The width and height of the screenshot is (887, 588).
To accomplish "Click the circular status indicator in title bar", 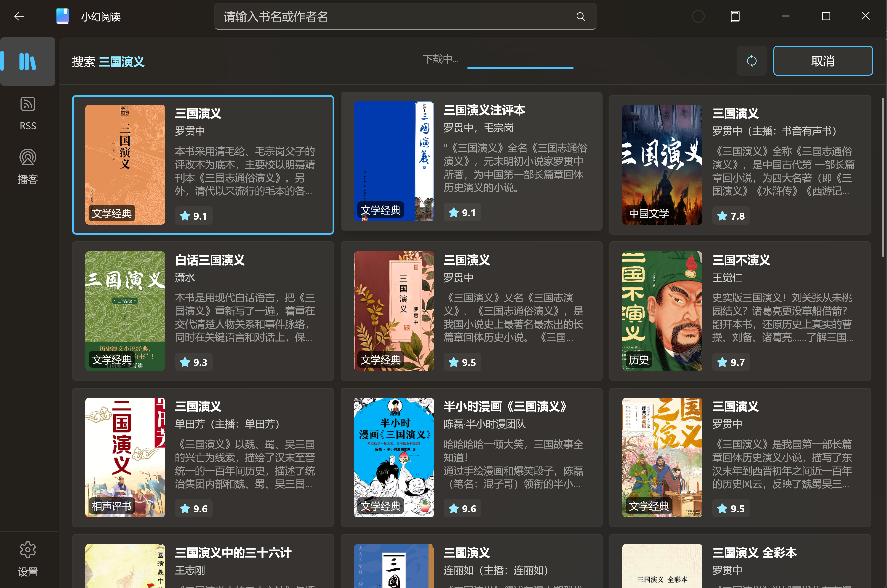I will [698, 17].
